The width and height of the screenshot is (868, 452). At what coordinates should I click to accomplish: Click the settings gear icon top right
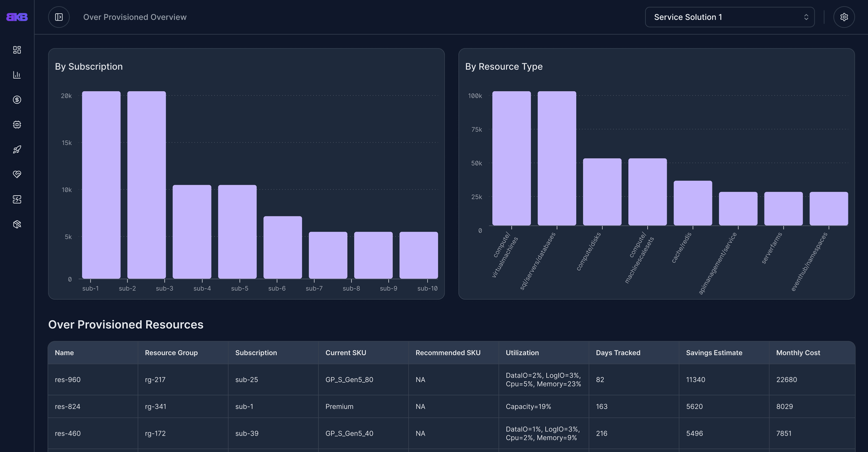tap(844, 17)
